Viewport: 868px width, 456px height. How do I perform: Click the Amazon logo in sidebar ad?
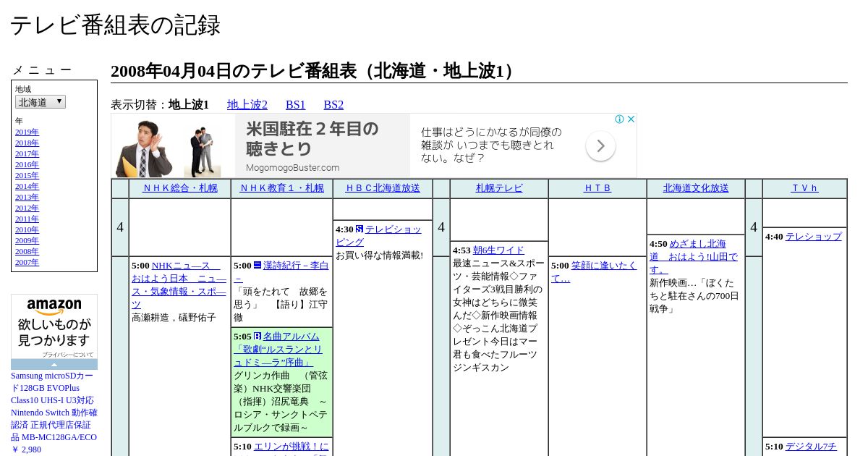pyautogui.click(x=54, y=307)
